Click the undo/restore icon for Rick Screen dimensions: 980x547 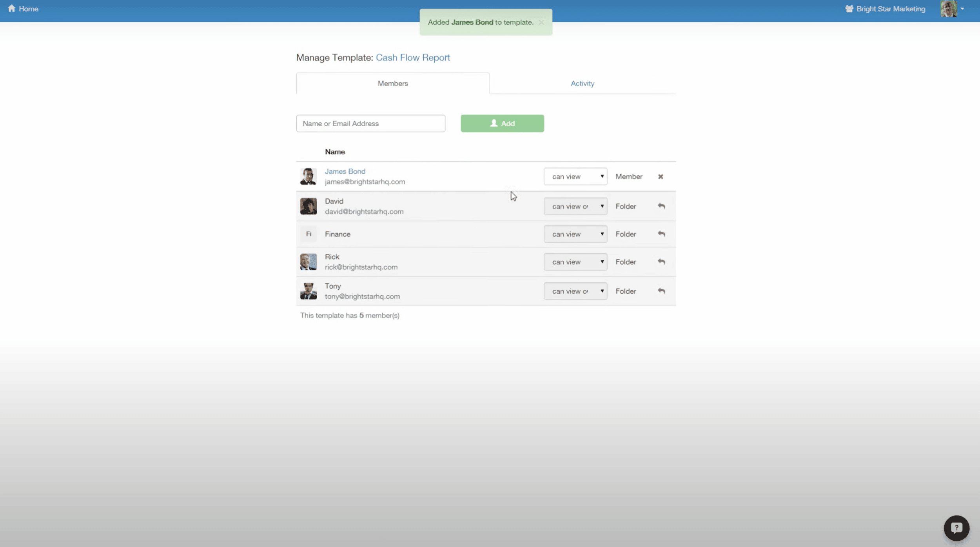[661, 262]
